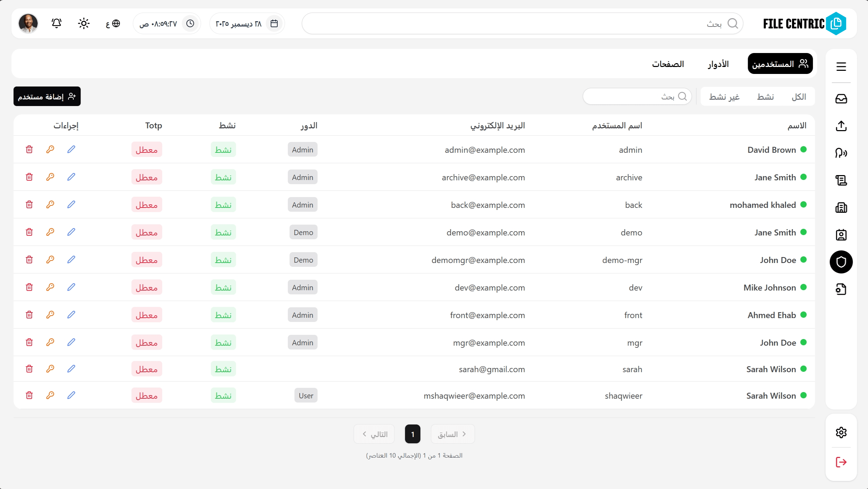Open the inbox icon in the sidebar
Image resolution: width=868 pixels, height=489 pixels.
click(x=841, y=99)
